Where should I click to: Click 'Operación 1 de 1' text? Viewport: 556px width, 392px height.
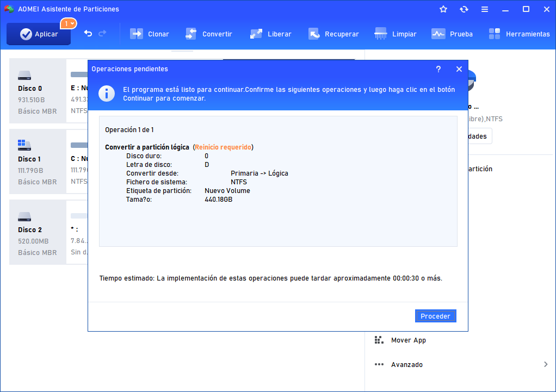[129, 130]
